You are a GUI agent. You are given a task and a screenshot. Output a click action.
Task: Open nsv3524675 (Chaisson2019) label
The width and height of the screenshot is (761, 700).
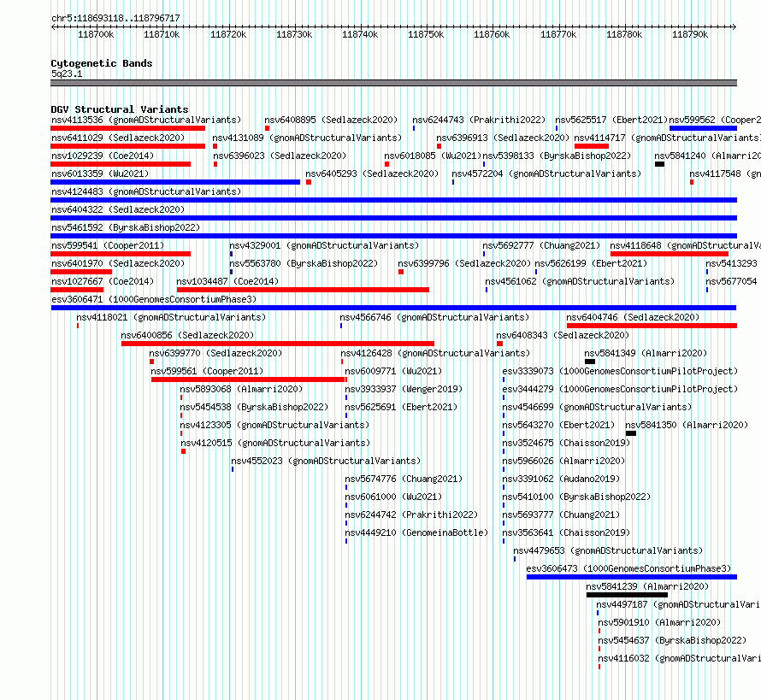coord(566,443)
